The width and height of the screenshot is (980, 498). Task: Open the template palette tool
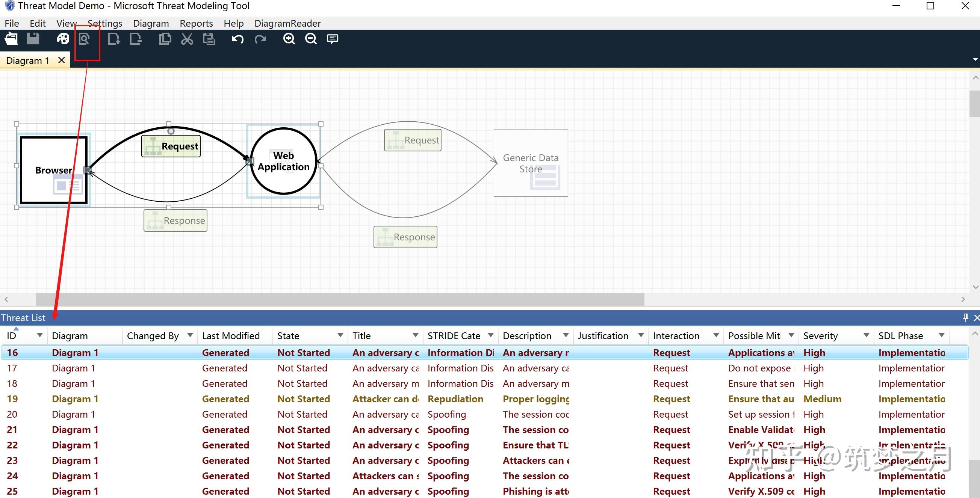point(62,38)
